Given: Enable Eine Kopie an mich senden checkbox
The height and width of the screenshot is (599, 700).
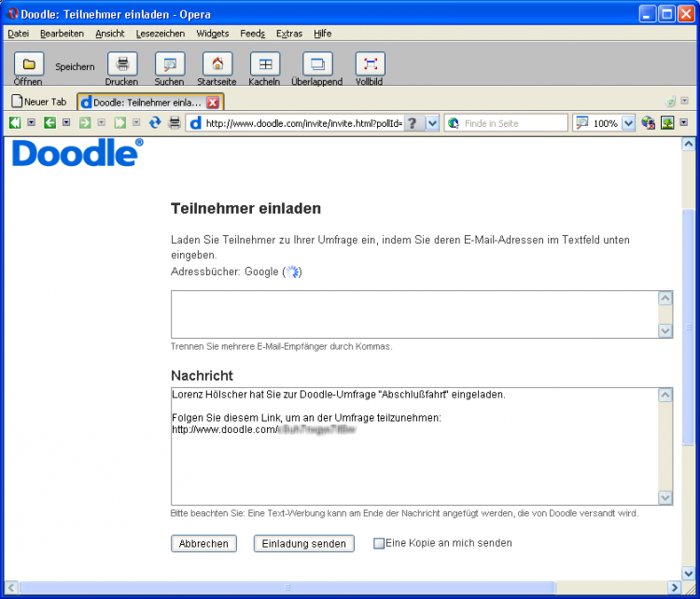Looking at the screenshot, I should click(x=379, y=543).
